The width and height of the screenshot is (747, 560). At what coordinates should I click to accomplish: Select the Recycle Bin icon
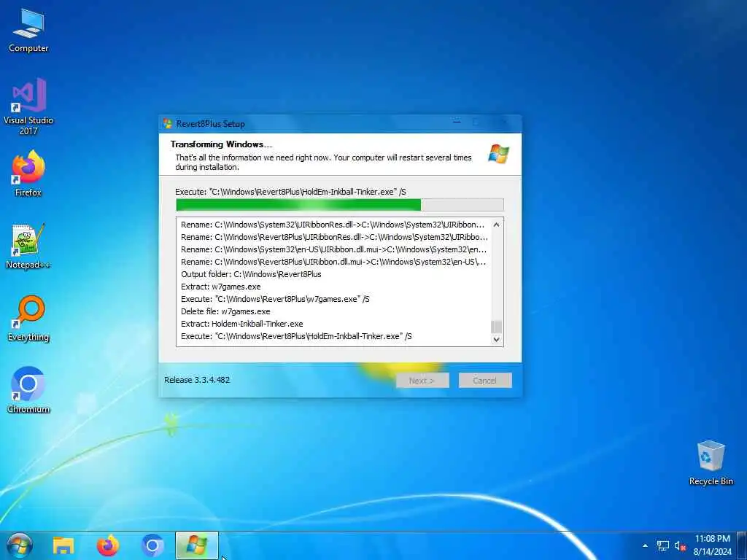pyautogui.click(x=711, y=463)
